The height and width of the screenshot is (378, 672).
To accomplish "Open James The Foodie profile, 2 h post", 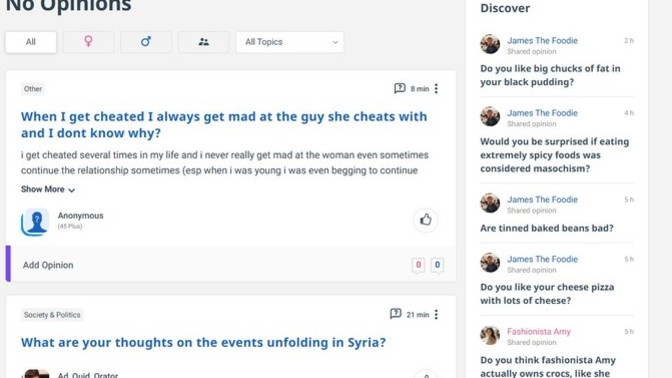I will tap(542, 41).
